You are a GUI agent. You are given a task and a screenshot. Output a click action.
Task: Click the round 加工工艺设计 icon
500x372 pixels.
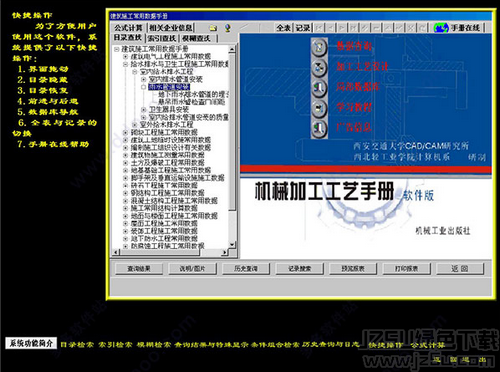click(319, 68)
